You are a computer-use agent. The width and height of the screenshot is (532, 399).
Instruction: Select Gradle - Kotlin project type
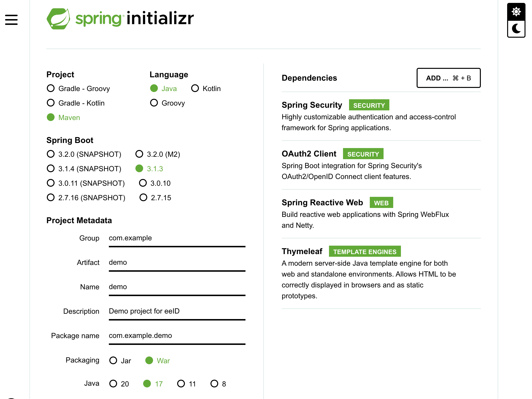76,103
